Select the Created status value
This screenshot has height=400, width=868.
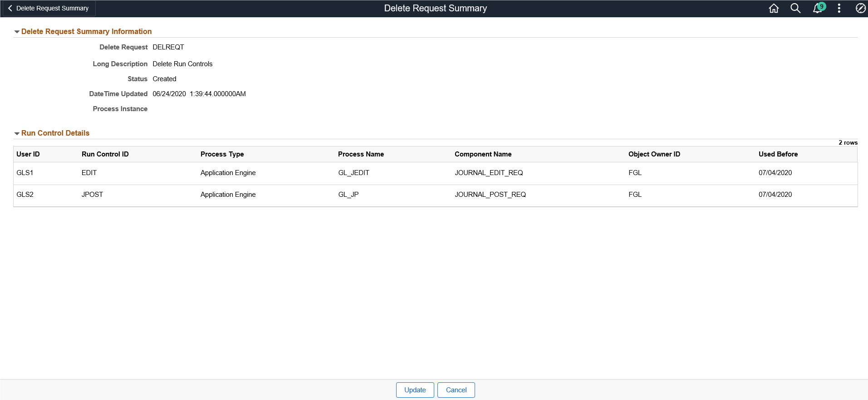[164, 79]
